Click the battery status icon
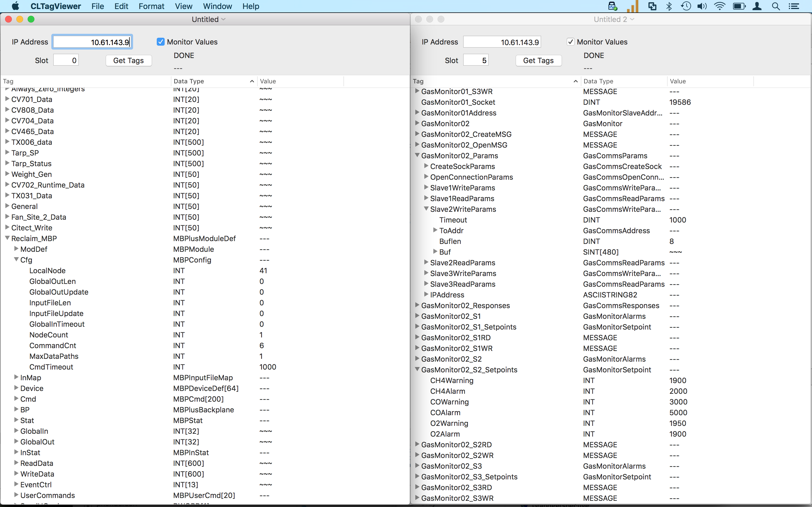The width and height of the screenshot is (812, 507). point(739,6)
